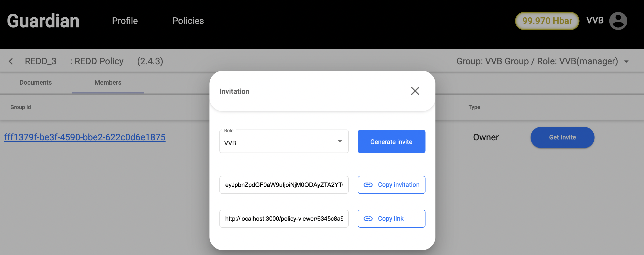Close the Invitation dialog with X icon
644x255 pixels.
tap(415, 91)
